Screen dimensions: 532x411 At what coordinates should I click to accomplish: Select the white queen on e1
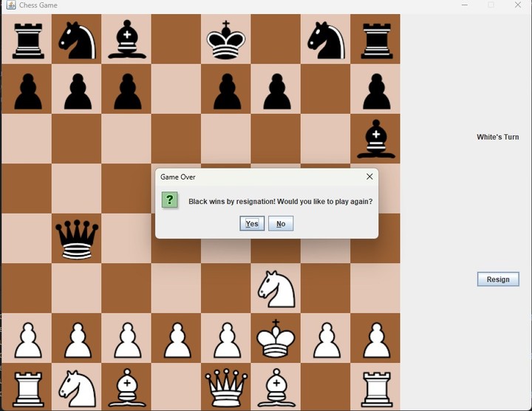click(226, 387)
